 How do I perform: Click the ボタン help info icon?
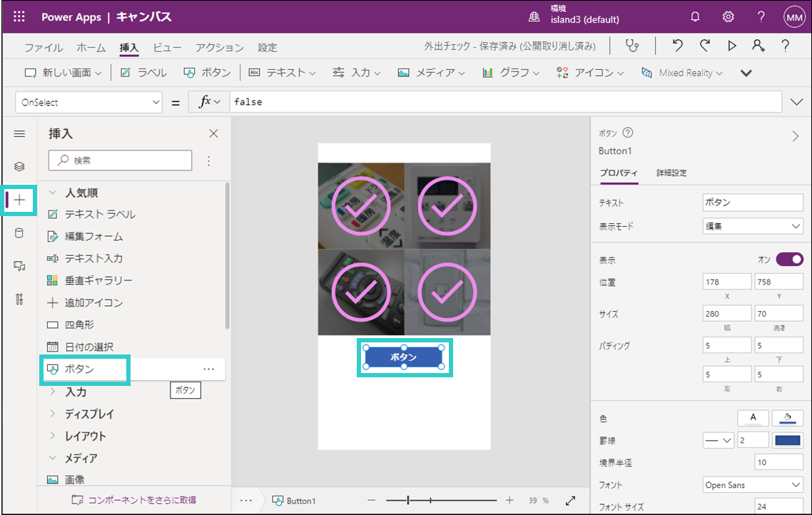coord(628,133)
